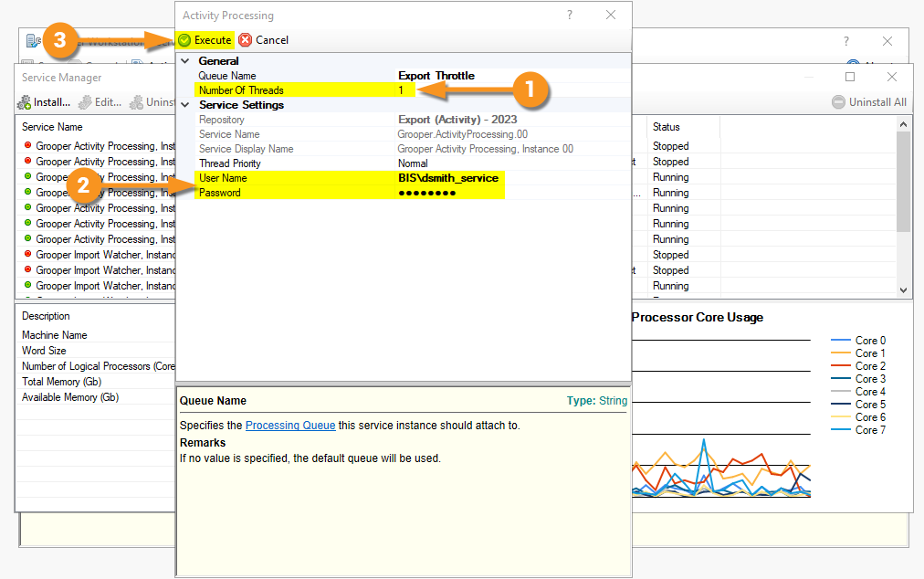924x579 pixels.
Task: Click Uninstall All in Service Manager
Action: 869,102
